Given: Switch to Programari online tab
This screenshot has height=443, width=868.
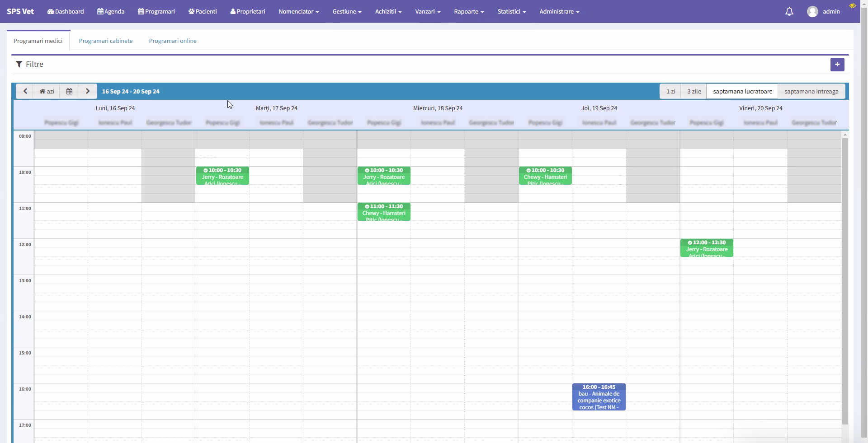Looking at the screenshot, I should point(173,41).
